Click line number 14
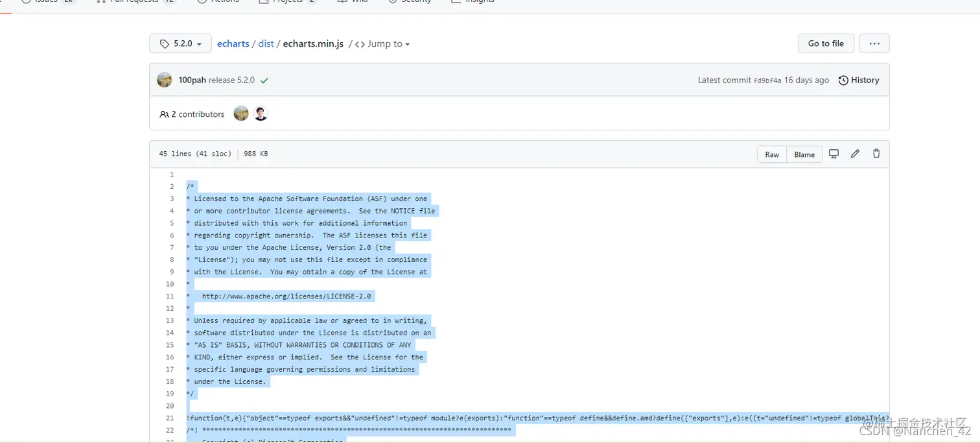This screenshot has width=980, height=443. pos(170,333)
